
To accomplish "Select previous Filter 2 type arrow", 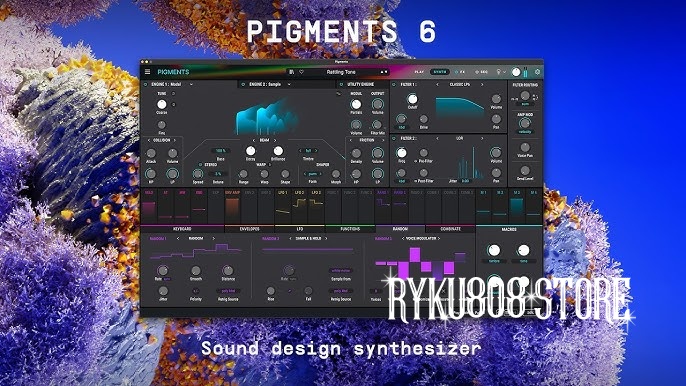I will [437, 138].
